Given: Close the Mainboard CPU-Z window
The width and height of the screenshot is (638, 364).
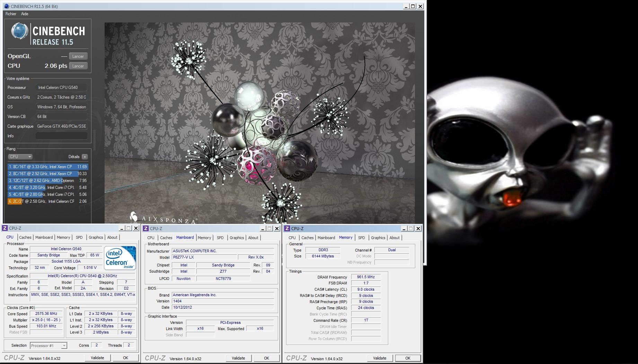Looking at the screenshot, I should point(277,228).
